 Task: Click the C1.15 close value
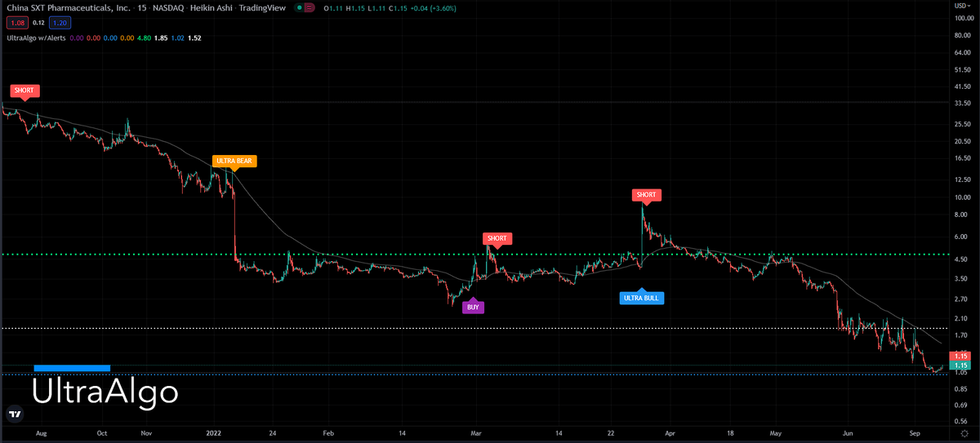tap(396, 8)
